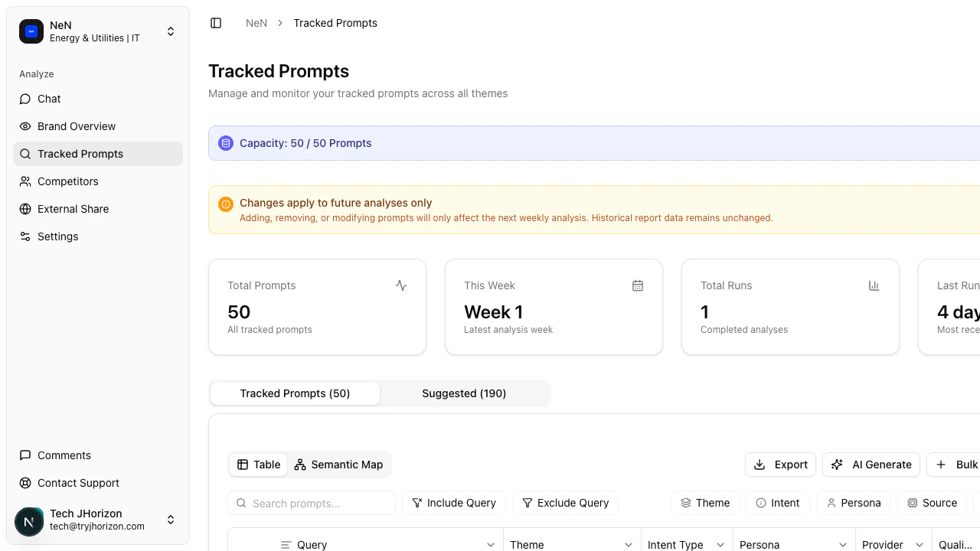Image resolution: width=980 pixels, height=551 pixels.
Task: Go to External Share
Action: click(x=73, y=209)
